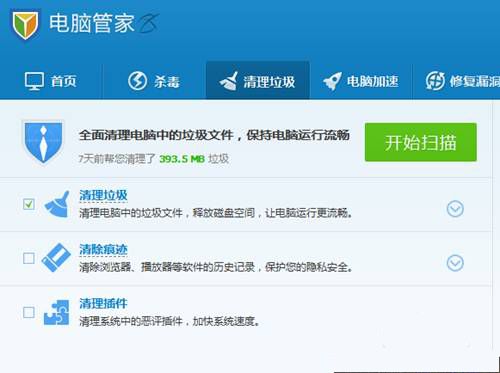500x373 pixels.
Task: Click the eraser icon for 清除痕迹
Action: click(56, 257)
